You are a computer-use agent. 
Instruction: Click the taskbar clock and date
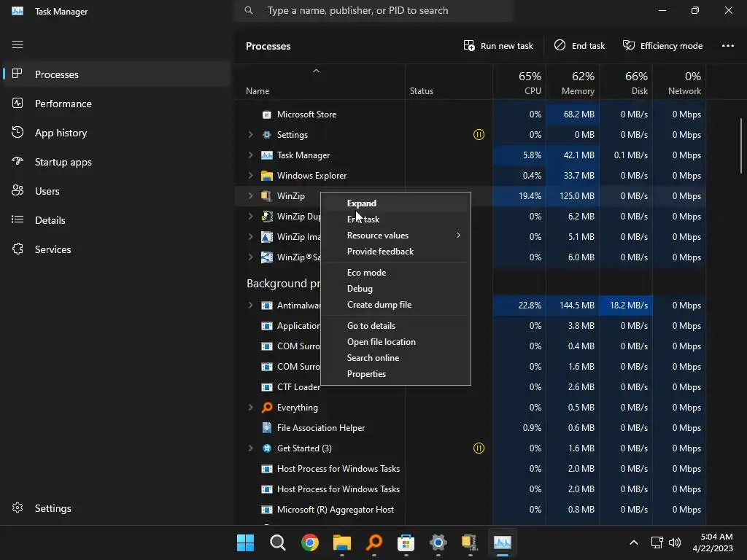coord(713,542)
